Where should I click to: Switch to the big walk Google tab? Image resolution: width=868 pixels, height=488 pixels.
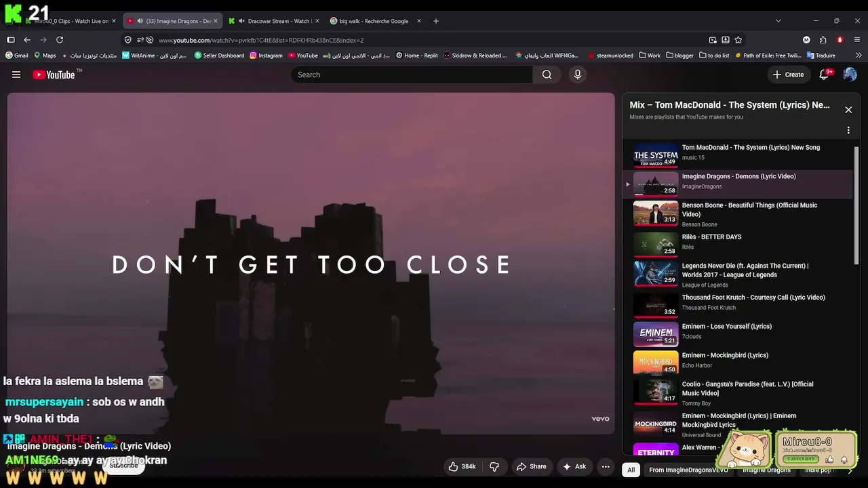[x=375, y=21]
